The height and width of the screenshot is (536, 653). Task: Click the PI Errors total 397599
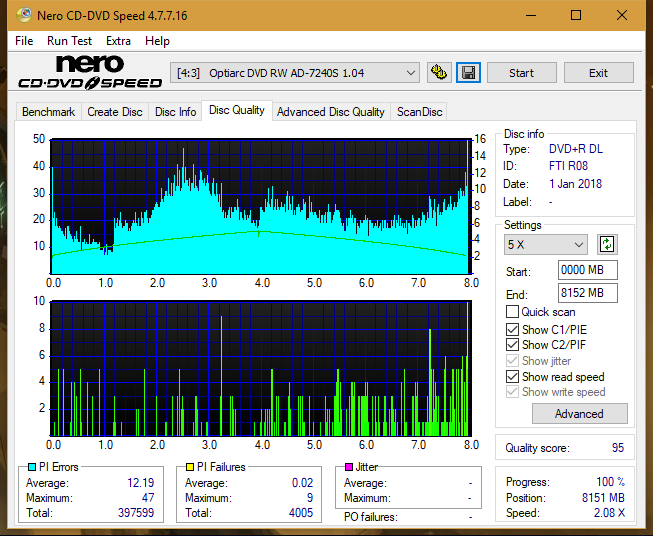click(x=136, y=512)
